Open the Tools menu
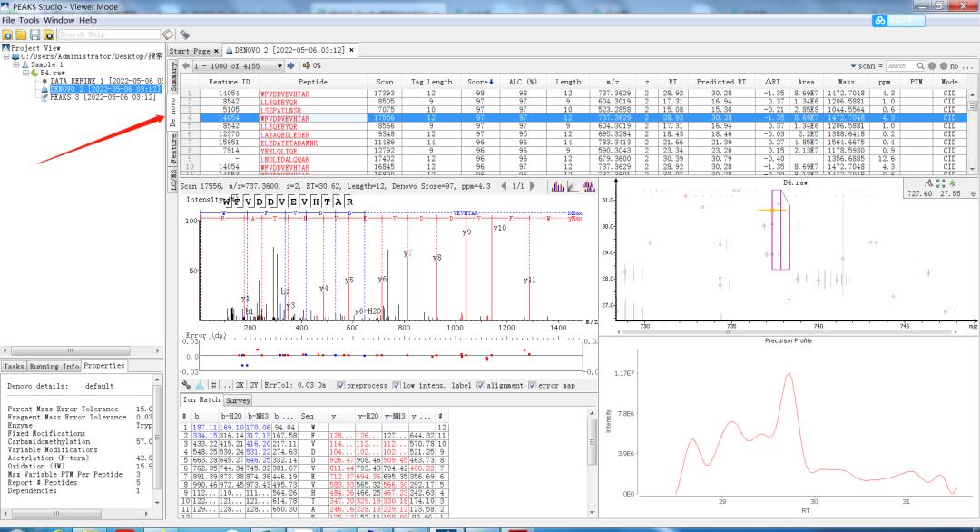 tap(29, 20)
